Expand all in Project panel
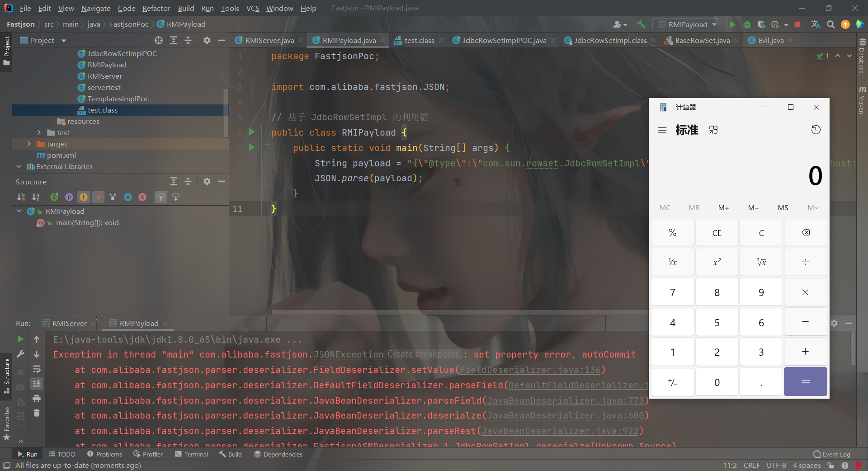 [174, 40]
